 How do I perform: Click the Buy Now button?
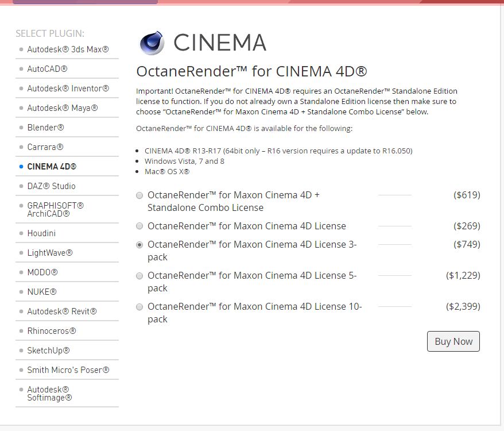click(x=453, y=341)
